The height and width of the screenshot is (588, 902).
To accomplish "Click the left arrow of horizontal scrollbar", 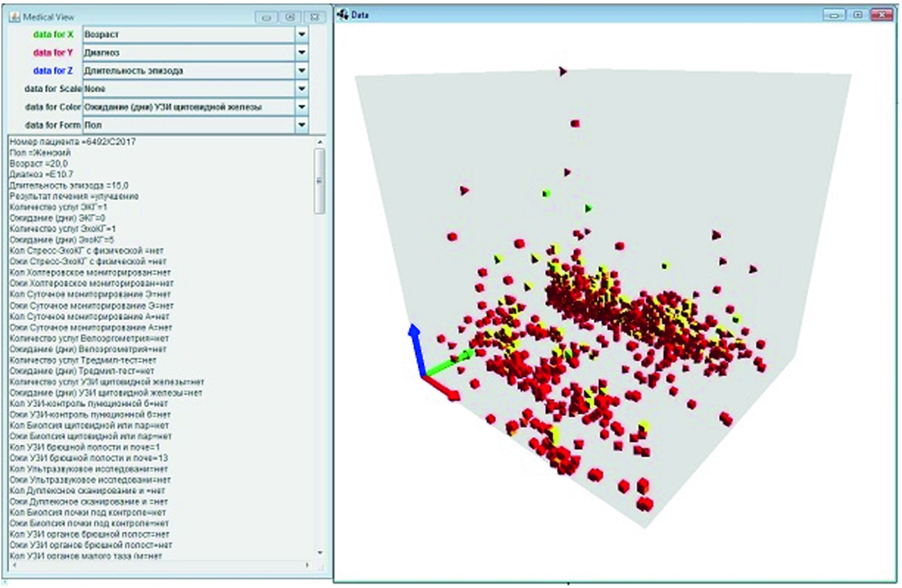I will click(13, 566).
